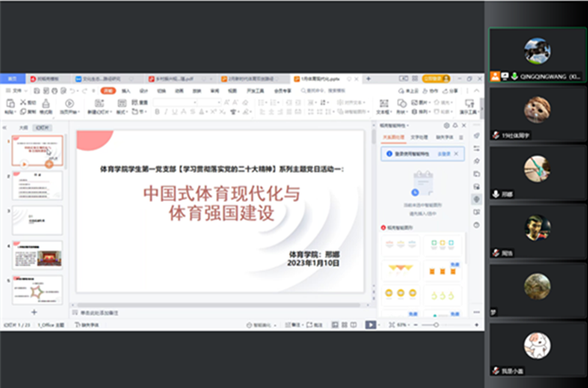Open slideshow play options dropdown in status bar
This screenshot has height=388, width=588.
pos(379,325)
